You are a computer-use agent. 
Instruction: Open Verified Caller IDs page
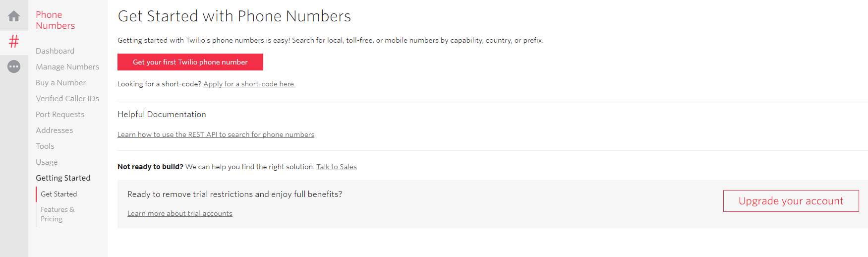[x=67, y=98]
